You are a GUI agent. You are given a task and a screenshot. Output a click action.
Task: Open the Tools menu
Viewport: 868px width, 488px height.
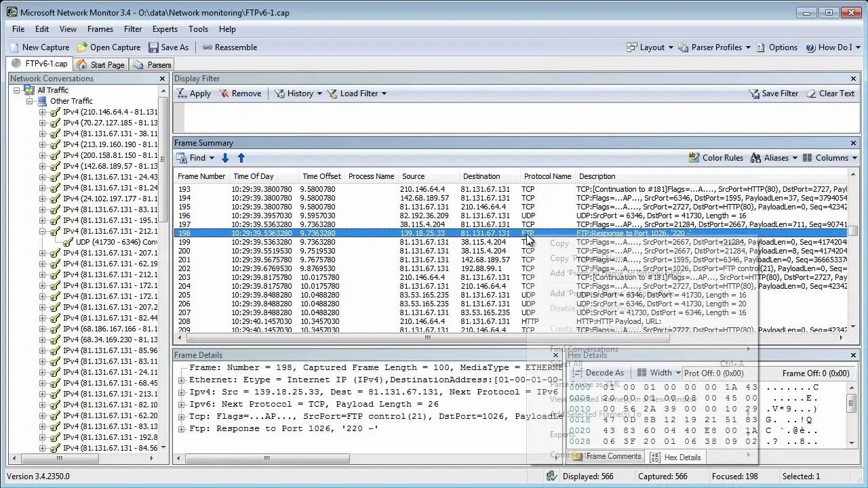198,29
